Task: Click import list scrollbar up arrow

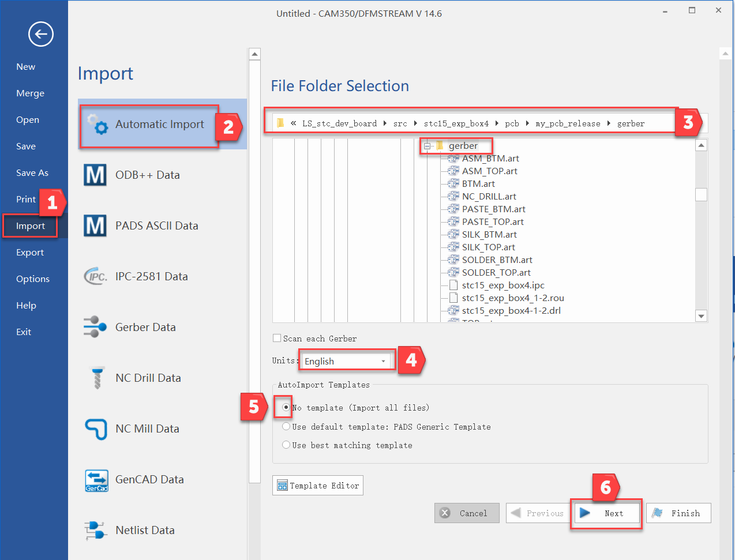Action: coord(254,54)
